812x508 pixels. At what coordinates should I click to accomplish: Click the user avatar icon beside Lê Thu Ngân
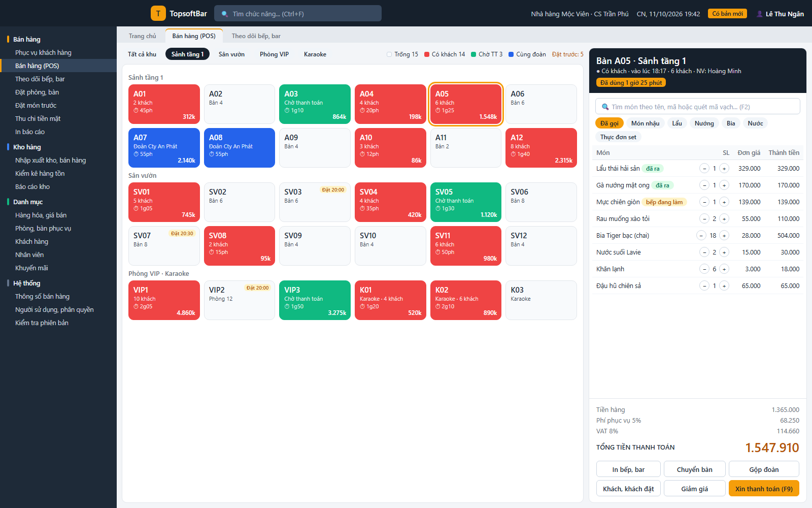tap(760, 14)
